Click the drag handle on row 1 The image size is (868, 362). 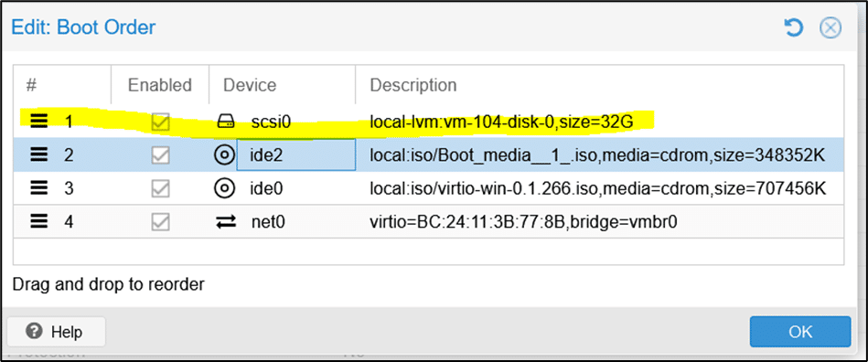38,122
